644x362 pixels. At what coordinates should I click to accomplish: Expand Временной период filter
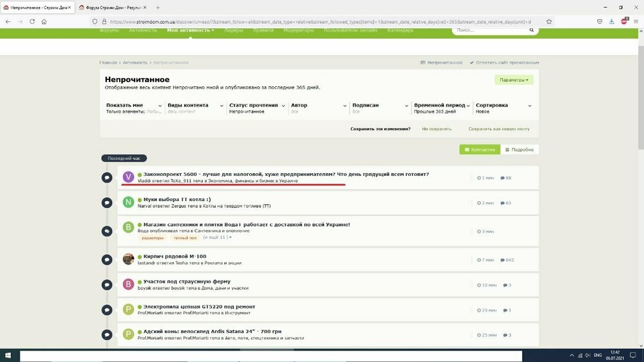(442, 108)
